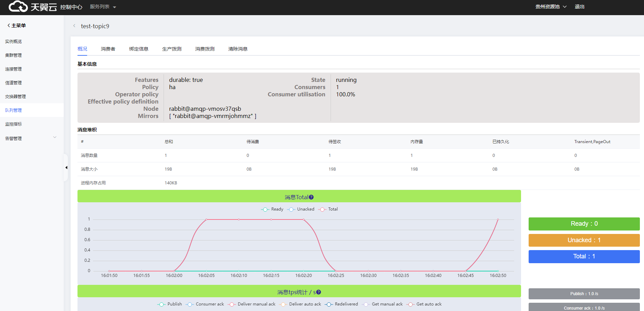Viewport: 644px width, 311px height.
Task: Click the orange Unacked : 1 block
Action: [584, 240]
